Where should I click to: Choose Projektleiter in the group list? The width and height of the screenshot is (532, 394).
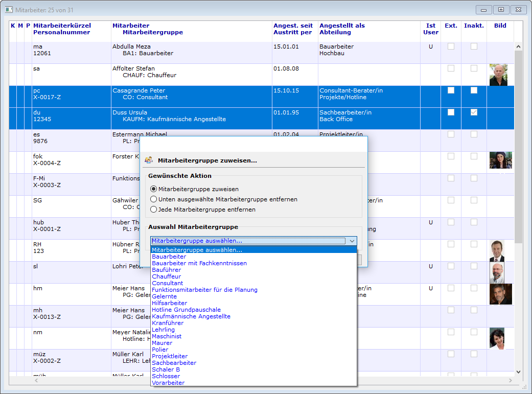[170, 356]
